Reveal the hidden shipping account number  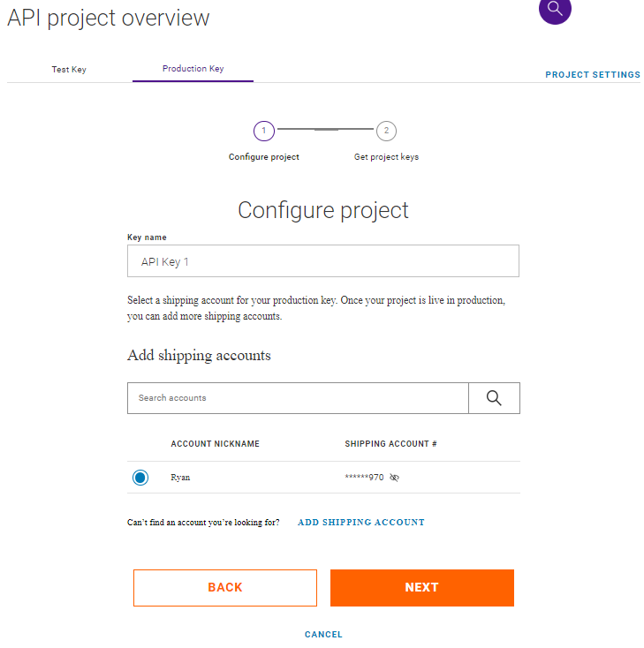(x=394, y=478)
